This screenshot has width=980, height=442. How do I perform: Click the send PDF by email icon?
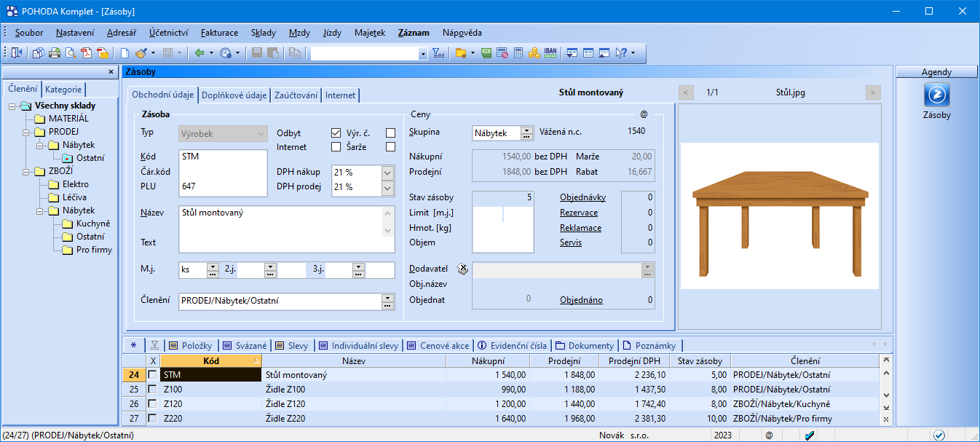pos(103,53)
